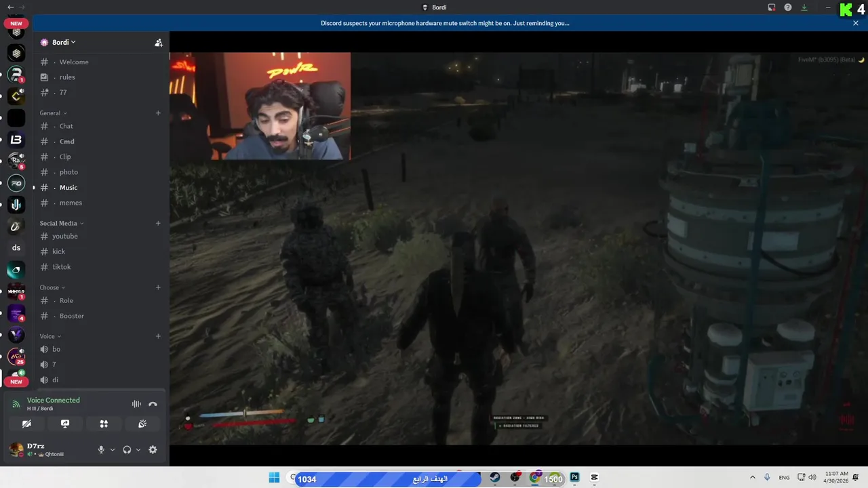Invite people to server icon

159,42
